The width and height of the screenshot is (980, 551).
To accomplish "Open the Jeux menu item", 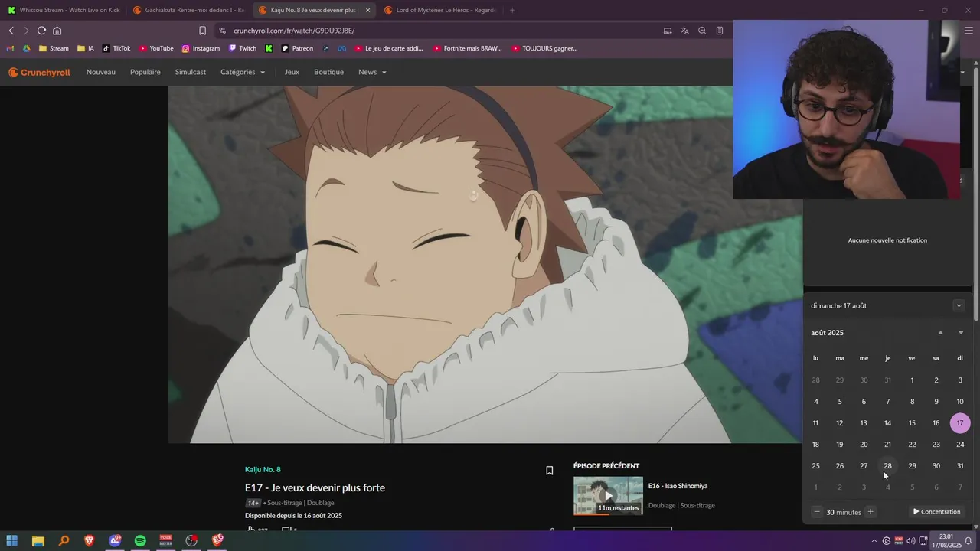I will point(292,72).
